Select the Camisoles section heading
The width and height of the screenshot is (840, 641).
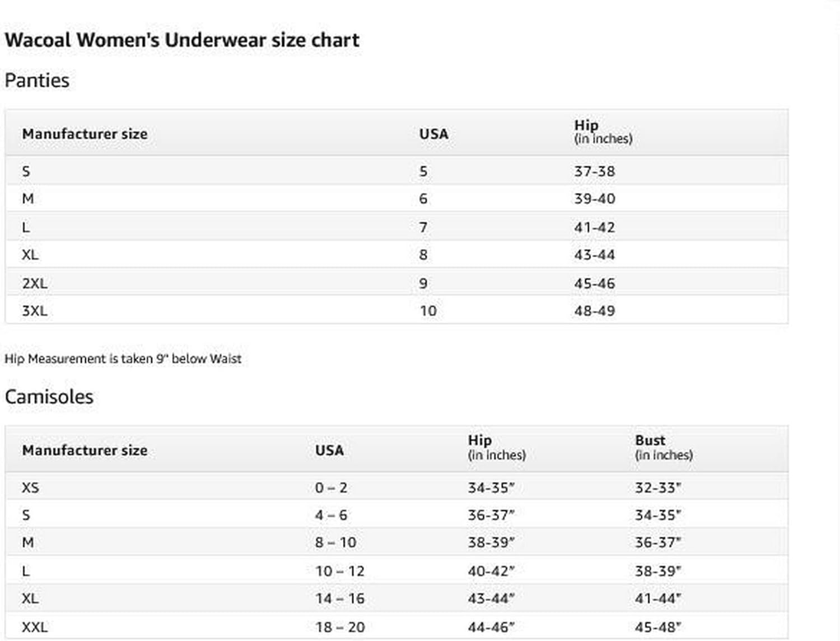click(49, 397)
